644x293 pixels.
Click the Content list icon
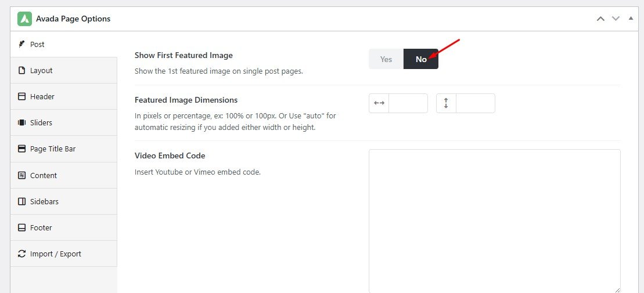21,175
